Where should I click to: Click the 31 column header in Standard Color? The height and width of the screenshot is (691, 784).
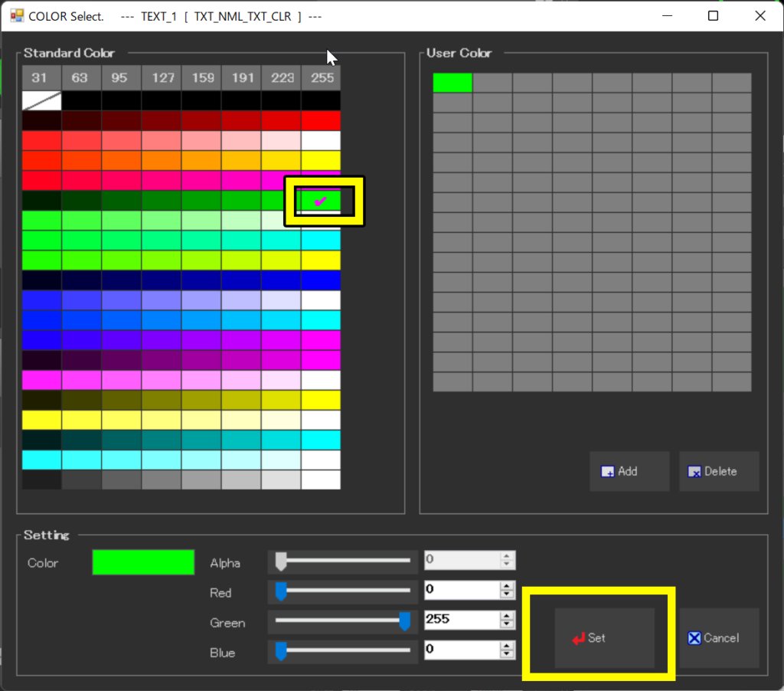click(x=41, y=78)
